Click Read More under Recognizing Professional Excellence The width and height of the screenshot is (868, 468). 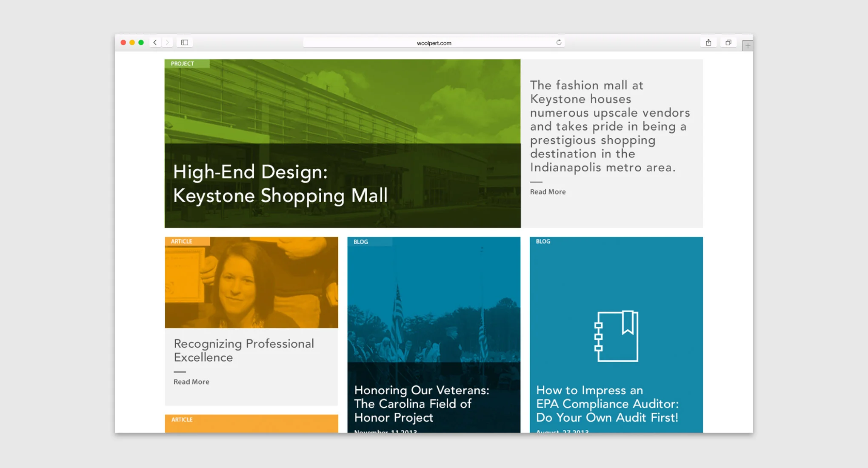point(191,382)
